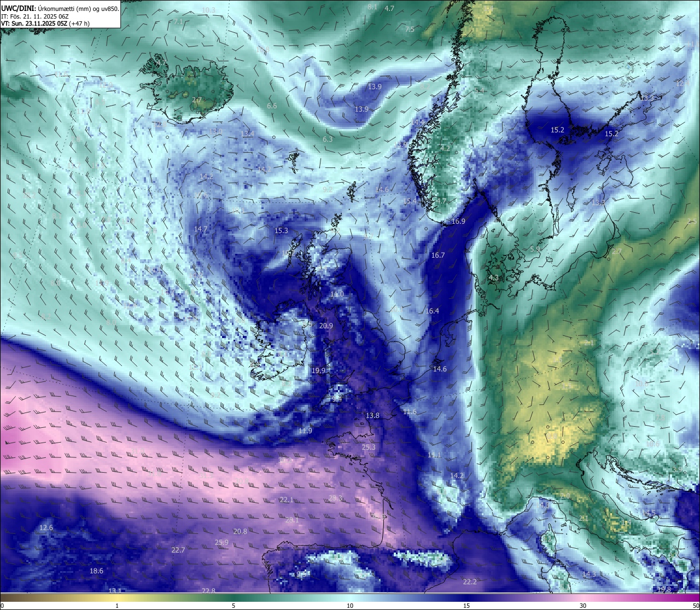Click the 14.3 value in the lower right
The width and height of the screenshot is (700, 610).
589,574
